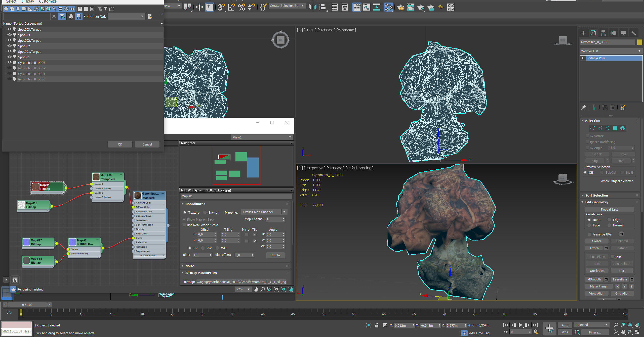
Task: Click Wireframe shading label in Front viewport
Action: [346, 30]
